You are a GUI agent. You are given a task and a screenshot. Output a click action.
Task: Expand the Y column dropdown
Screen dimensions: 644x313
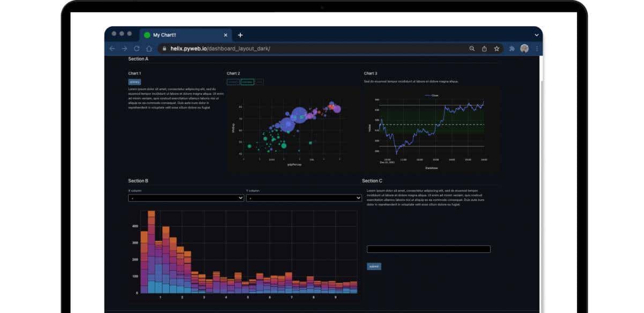click(x=304, y=198)
